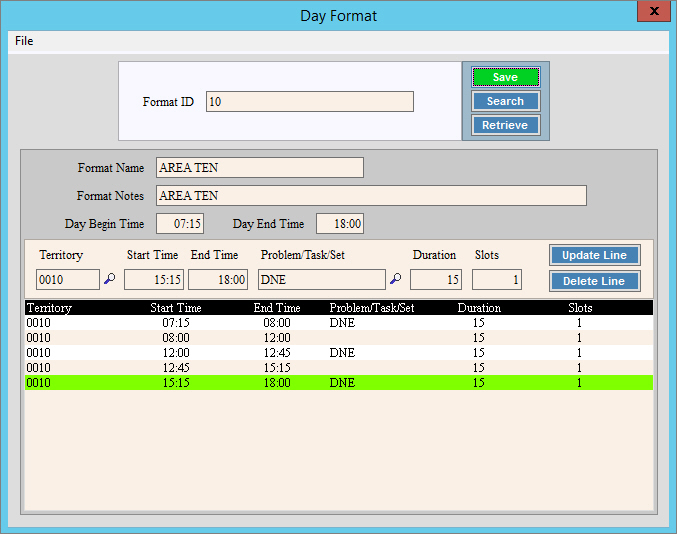Focus the Format Name field
Viewport: 677px width, 534px height.
coord(259,167)
